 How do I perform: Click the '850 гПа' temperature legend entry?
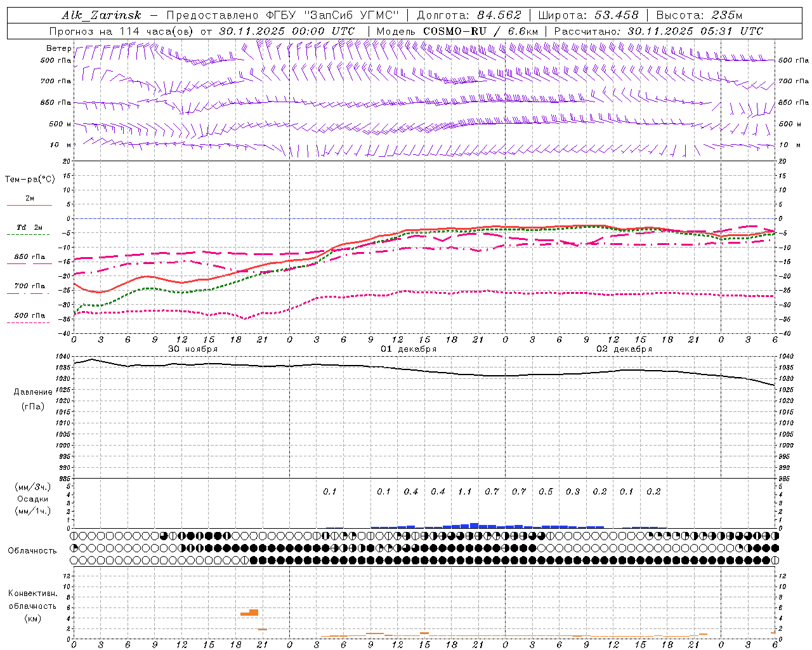pos(29,257)
